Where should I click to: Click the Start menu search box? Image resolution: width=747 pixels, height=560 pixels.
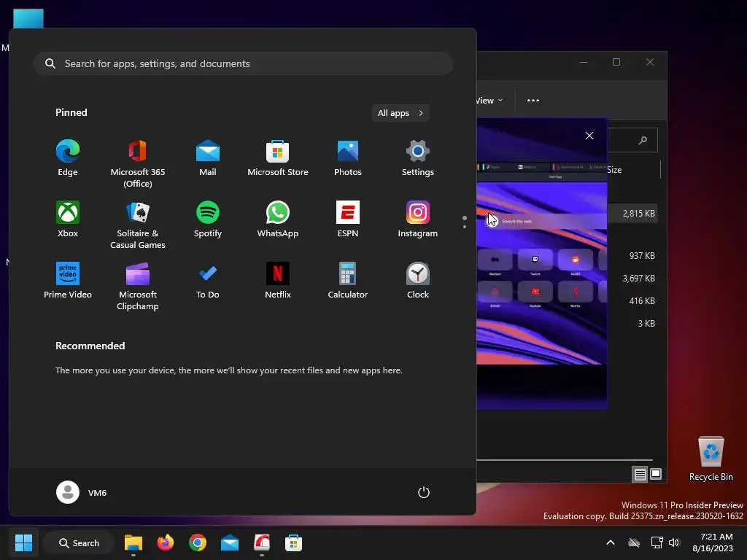[243, 63]
